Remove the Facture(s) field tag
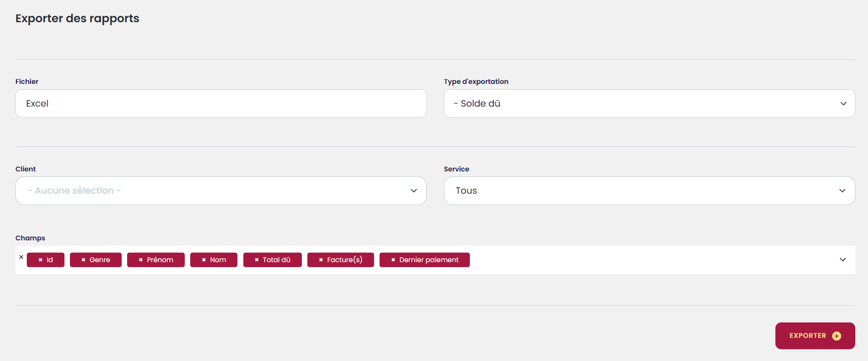This screenshot has width=868, height=361. pyautogui.click(x=321, y=260)
